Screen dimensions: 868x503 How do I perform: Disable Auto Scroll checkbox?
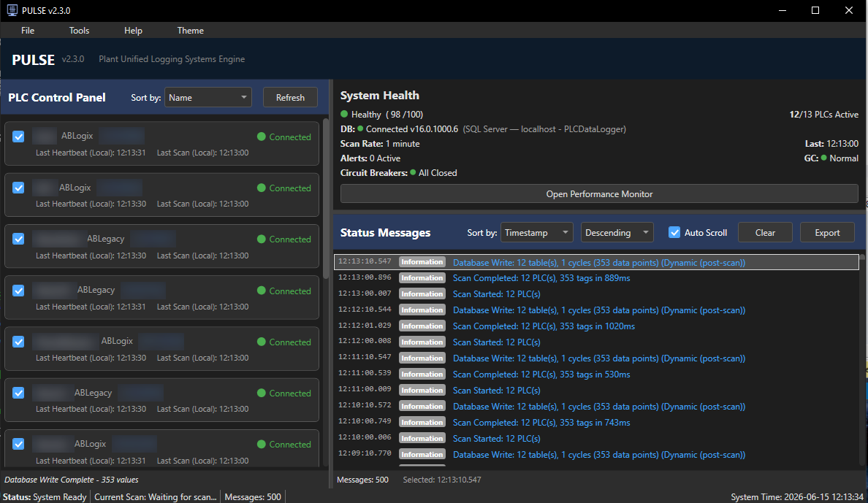click(x=674, y=232)
